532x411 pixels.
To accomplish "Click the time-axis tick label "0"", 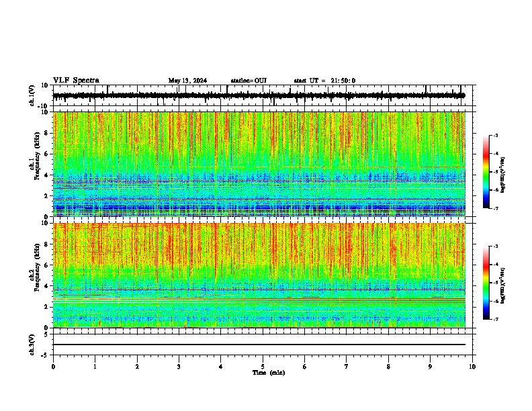I will click(x=53, y=367).
